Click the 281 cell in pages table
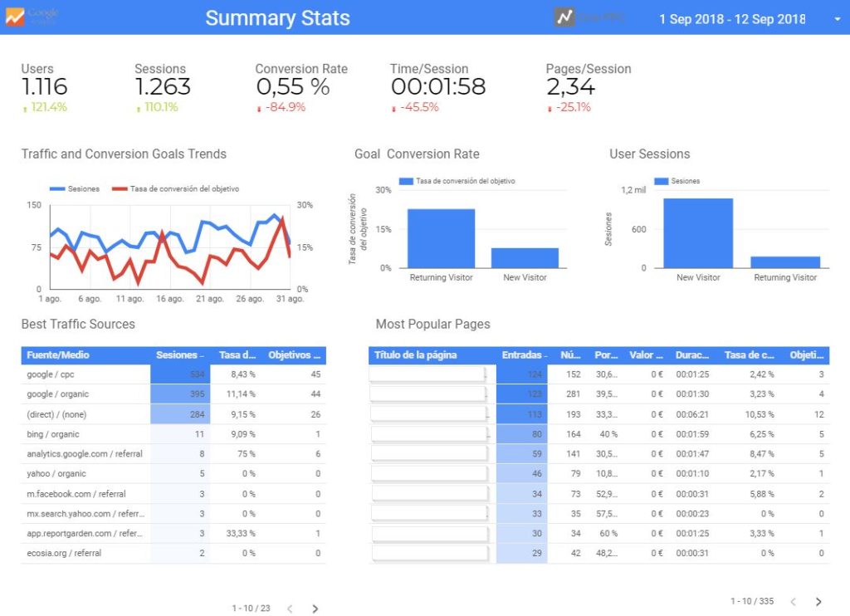 pyautogui.click(x=574, y=394)
